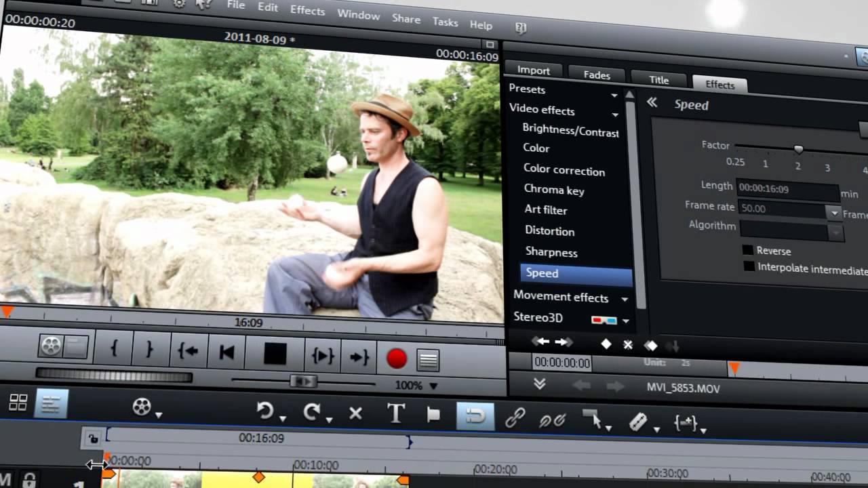The image size is (868, 488).
Task: Toggle the range lock icon above timeline
Action: (92, 439)
